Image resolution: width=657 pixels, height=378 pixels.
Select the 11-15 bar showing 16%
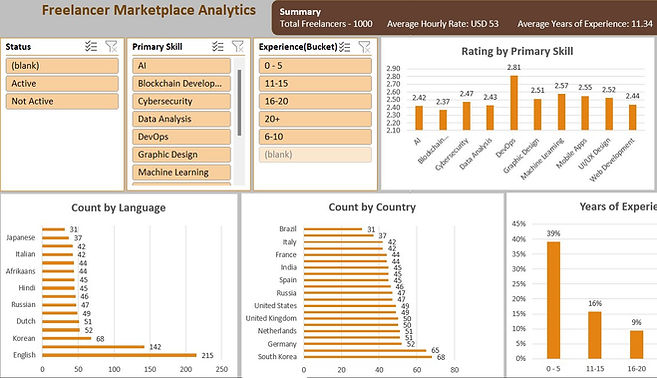pos(595,335)
